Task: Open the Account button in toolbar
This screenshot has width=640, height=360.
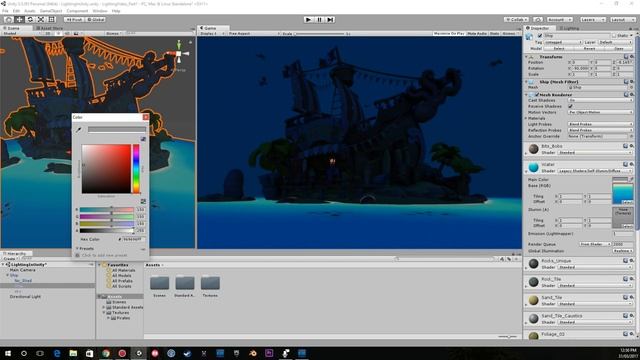Action: (560, 19)
